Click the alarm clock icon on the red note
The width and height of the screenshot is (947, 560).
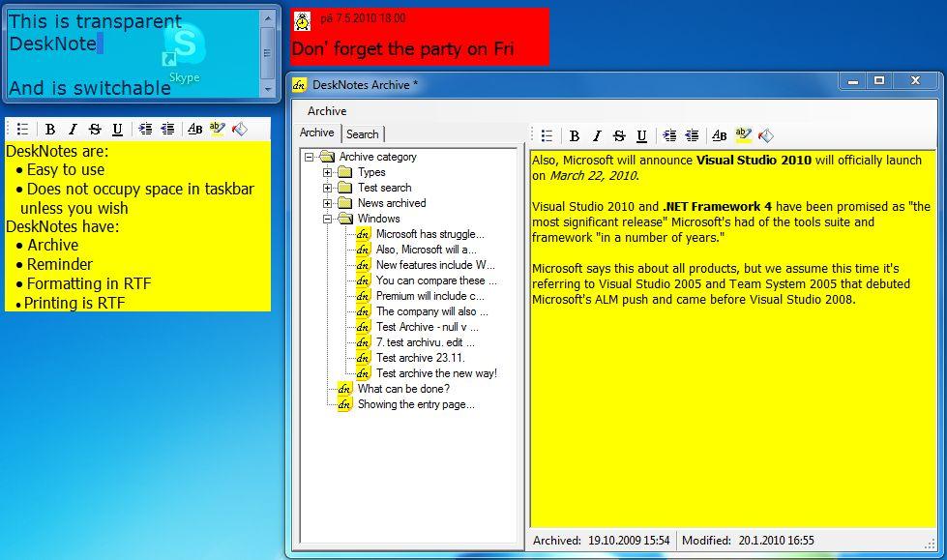click(302, 21)
